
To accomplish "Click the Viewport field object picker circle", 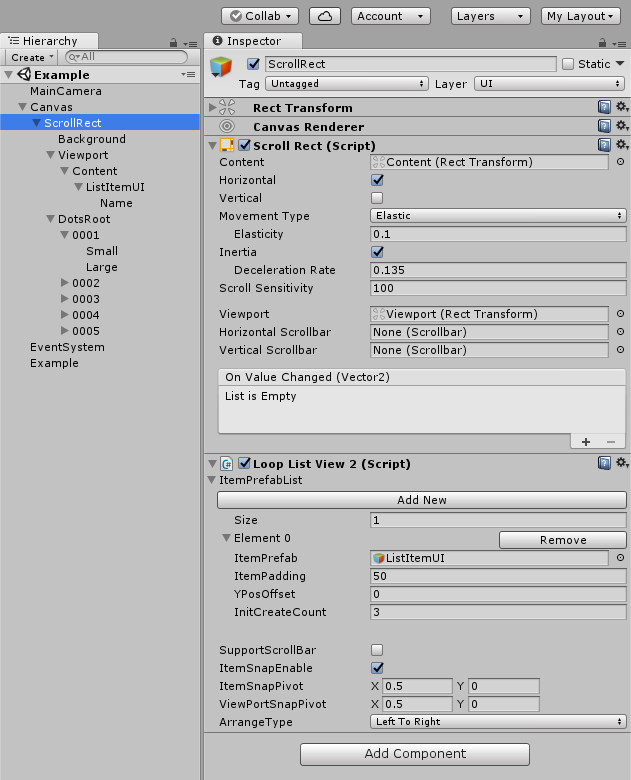I will tap(621, 314).
